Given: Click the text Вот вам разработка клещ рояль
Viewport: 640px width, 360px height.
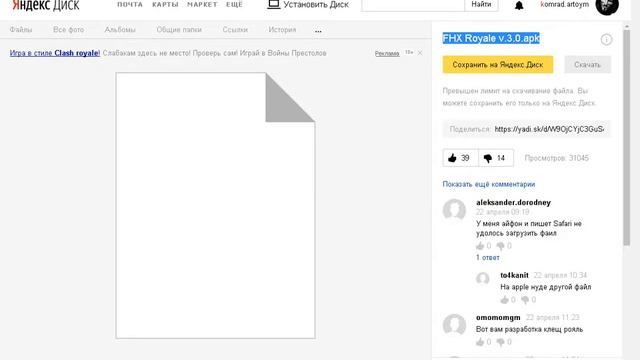Looking at the screenshot, I should point(529,329).
